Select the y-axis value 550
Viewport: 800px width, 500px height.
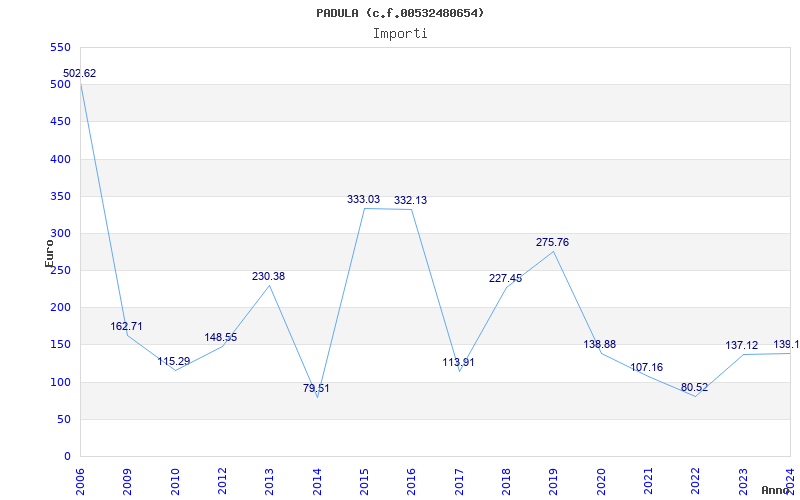tap(60, 47)
